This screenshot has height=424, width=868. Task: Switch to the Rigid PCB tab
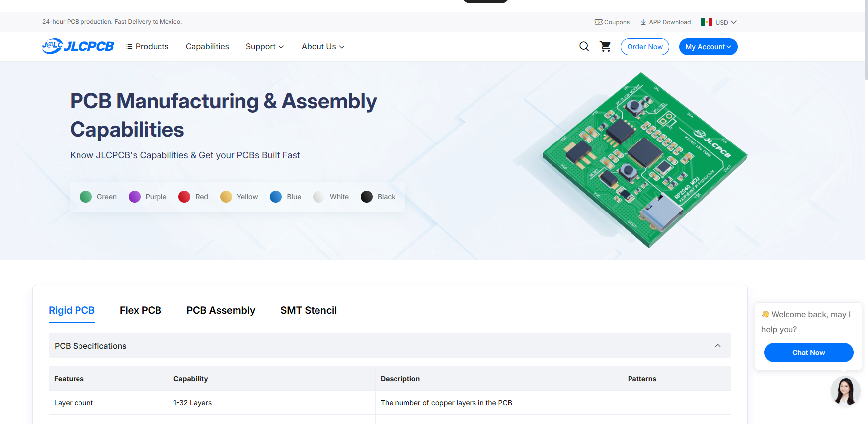pyautogui.click(x=72, y=310)
